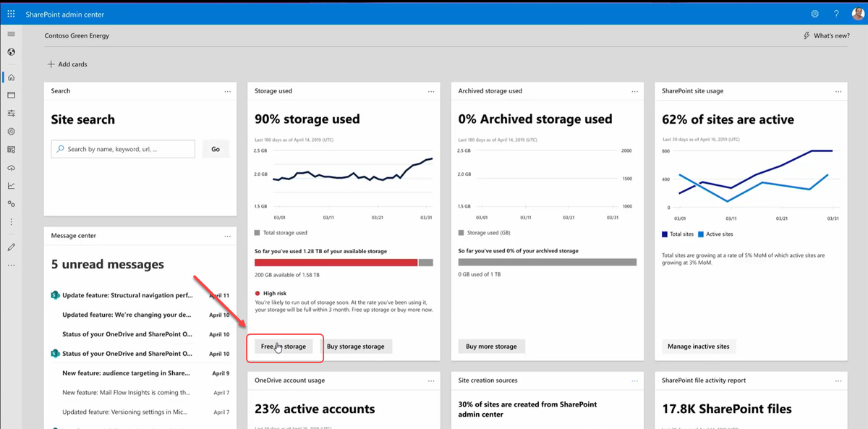Open the What's new link
Image resolution: width=868 pixels, height=429 pixels.
coord(826,35)
